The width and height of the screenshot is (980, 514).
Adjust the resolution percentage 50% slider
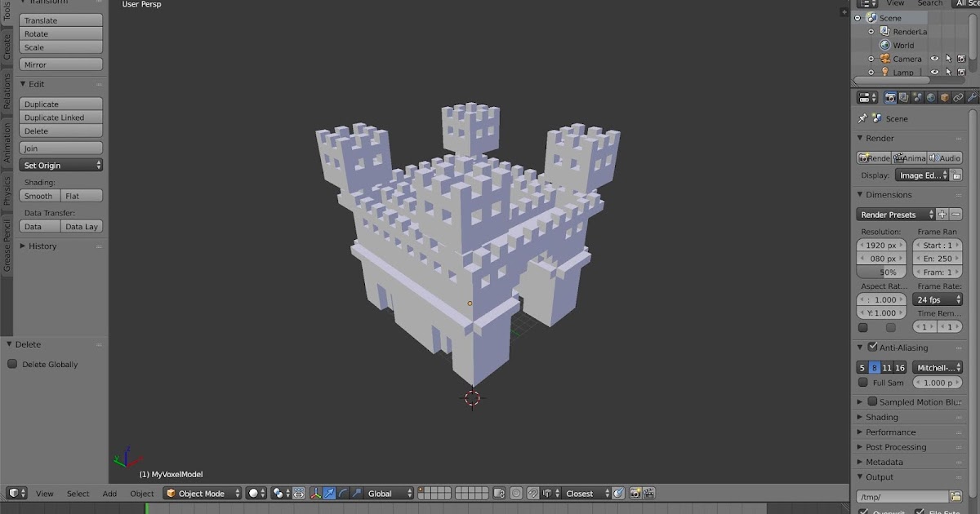tap(881, 272)
